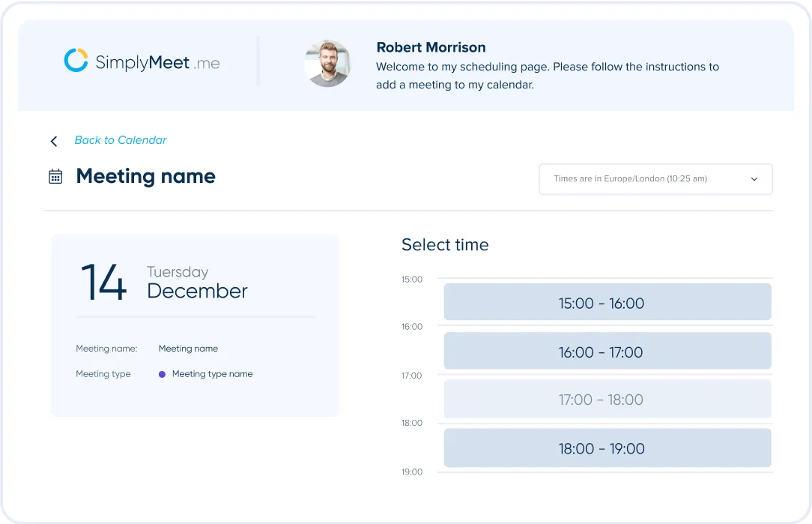The image size is (812, 524).
Task: Book the 18:00 - 19:00 time slot
Action: [608, 448]
